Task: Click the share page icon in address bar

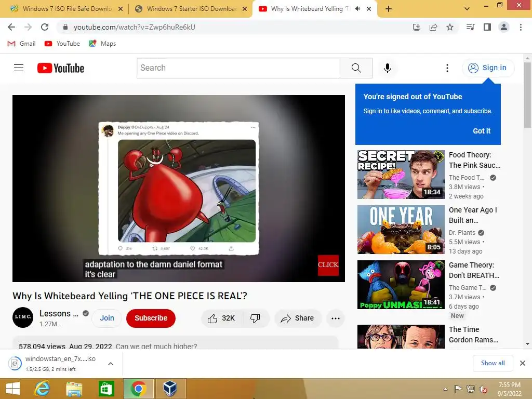Action: pyautogui.click(x=433, y=27)
